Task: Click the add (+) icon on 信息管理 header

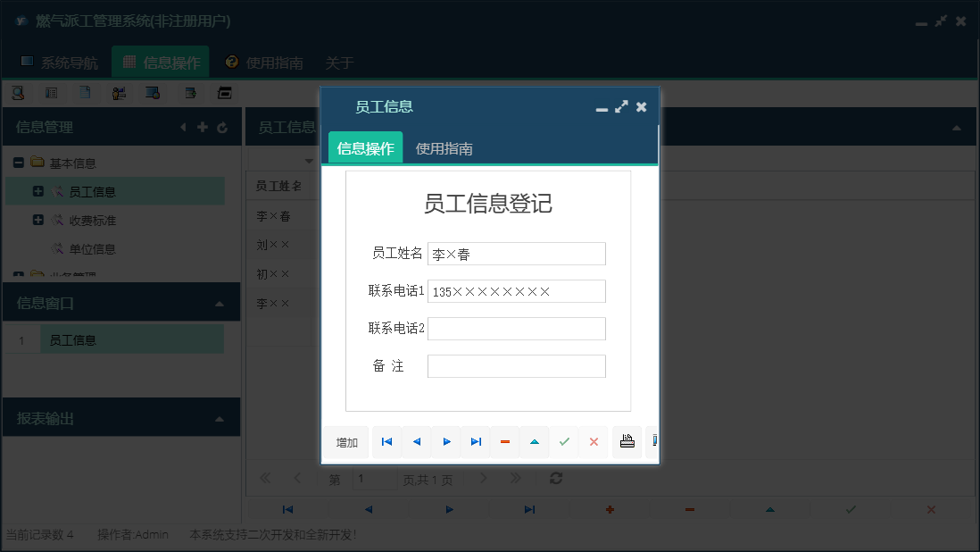Action: [203, 126]
